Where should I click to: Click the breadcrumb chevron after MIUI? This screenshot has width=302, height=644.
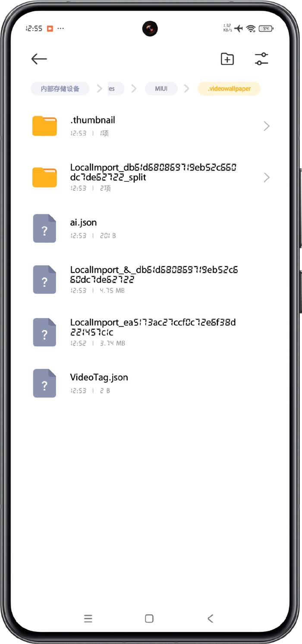(x=186, y=89)
